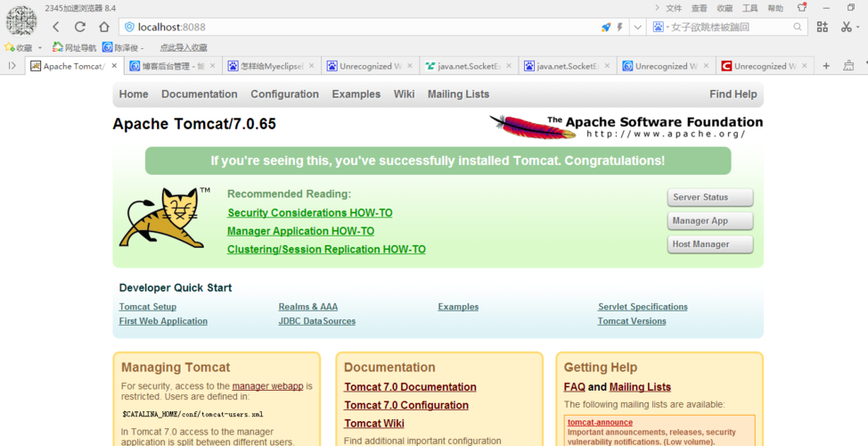Open the 工具 menu
The height and width of the screenshot is (446, 868).
tap(750, 8)
